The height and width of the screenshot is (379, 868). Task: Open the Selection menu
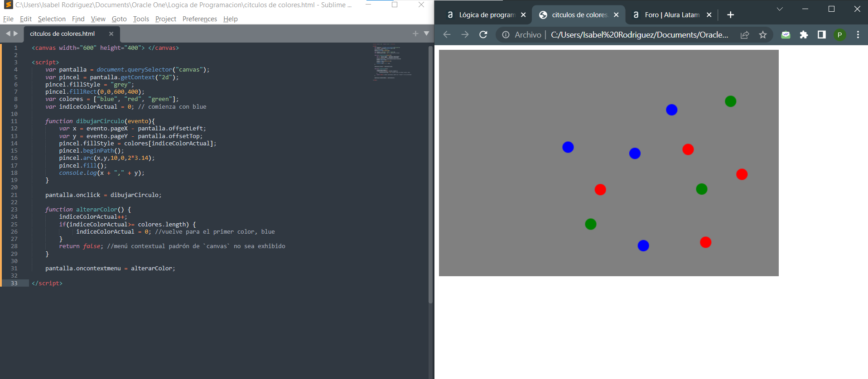click(52, 19)
